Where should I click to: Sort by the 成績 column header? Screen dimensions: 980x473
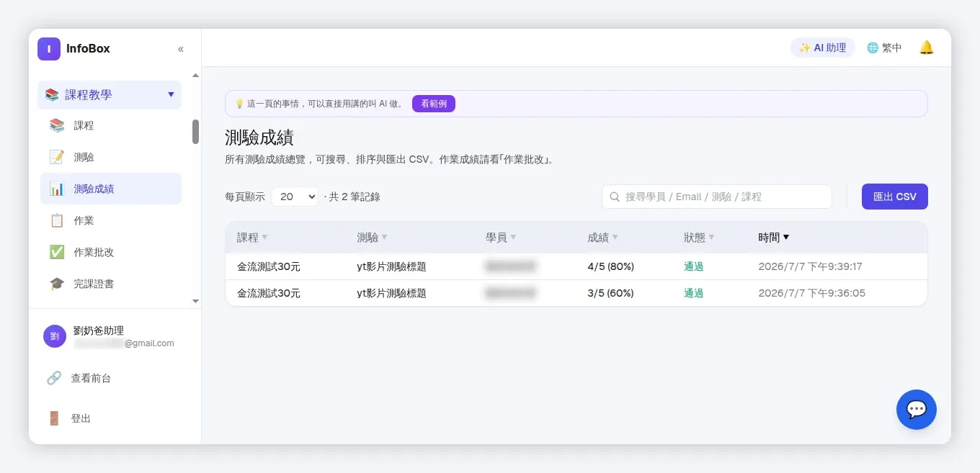[603, 237]
